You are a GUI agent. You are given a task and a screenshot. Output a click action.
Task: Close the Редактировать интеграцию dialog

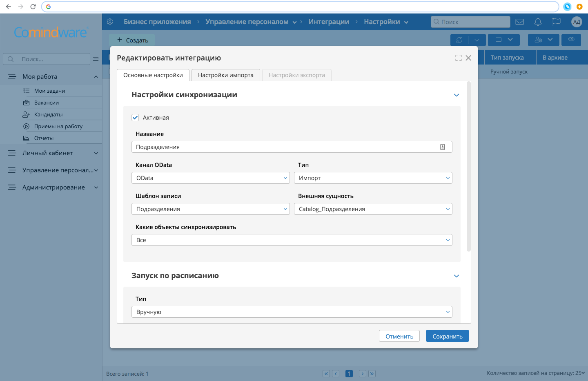click(x=468, y=58)
